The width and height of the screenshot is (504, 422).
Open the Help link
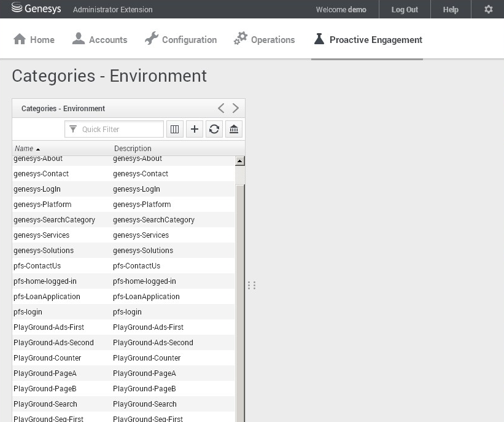[x=451, y=10]
